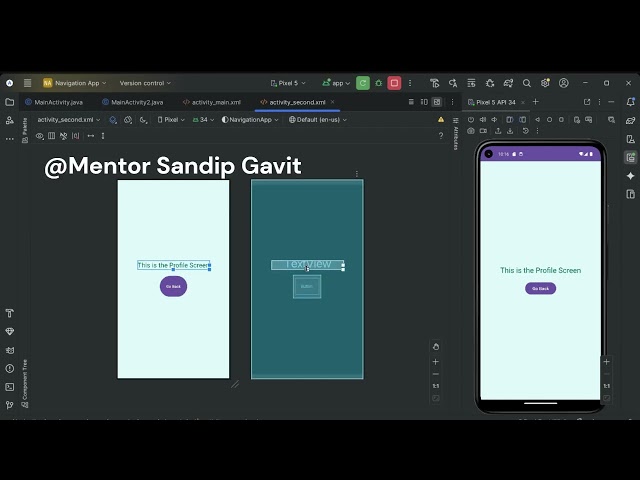Tap Go Back button in emulator
The image size is (640, 480).
(540, 289)
